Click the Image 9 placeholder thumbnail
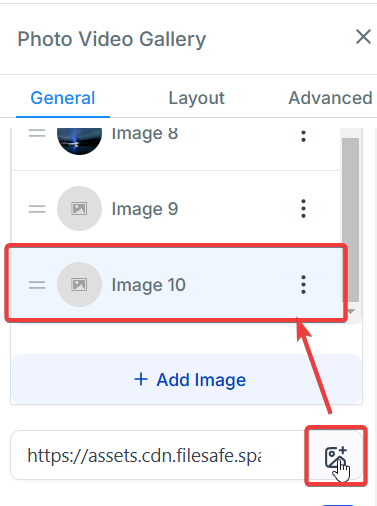 click(x=79, y=209)
